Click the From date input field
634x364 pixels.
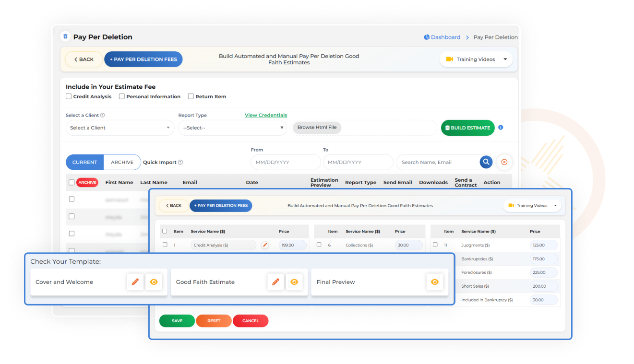(x=285, y=162)
